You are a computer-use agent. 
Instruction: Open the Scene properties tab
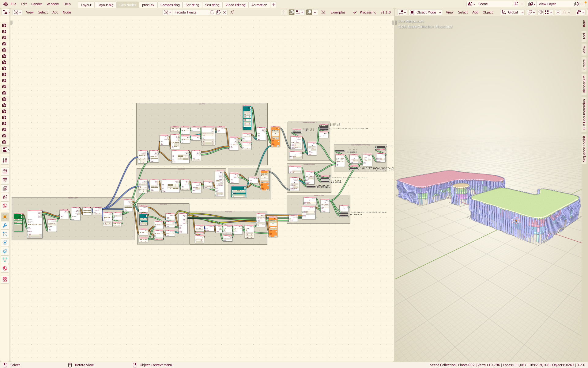point(5,197)
